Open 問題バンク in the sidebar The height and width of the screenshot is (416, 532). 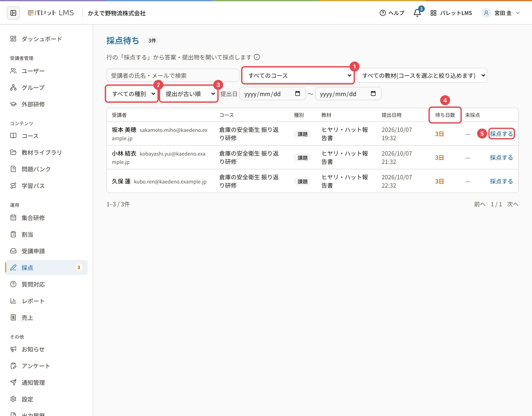tap(46, 169)
